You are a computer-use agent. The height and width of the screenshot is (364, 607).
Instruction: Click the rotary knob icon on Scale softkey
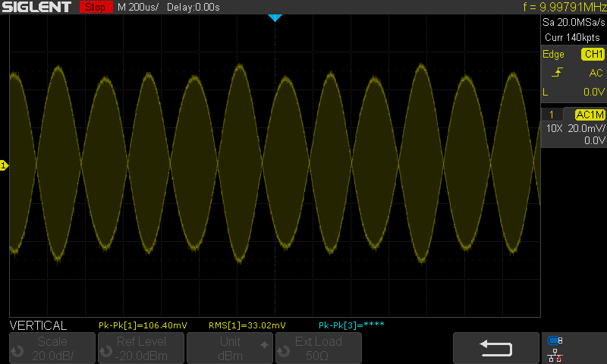[17, 351]
